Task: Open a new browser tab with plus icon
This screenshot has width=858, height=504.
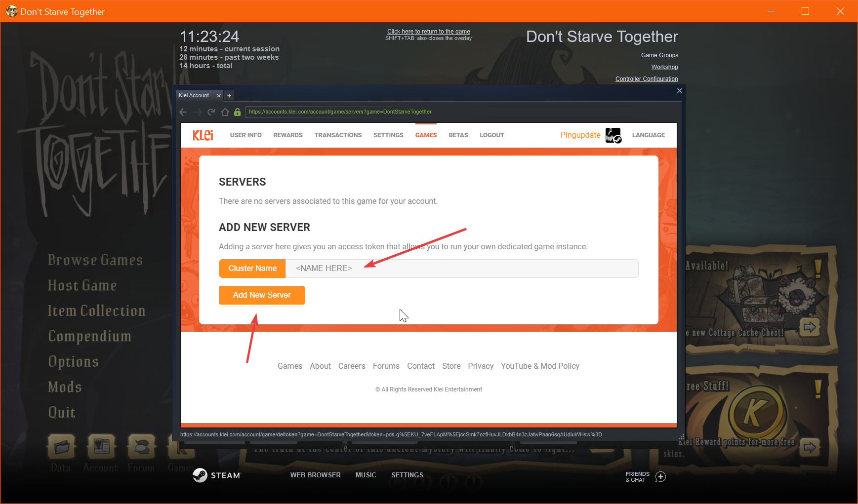Action: (x=229, y=96)
